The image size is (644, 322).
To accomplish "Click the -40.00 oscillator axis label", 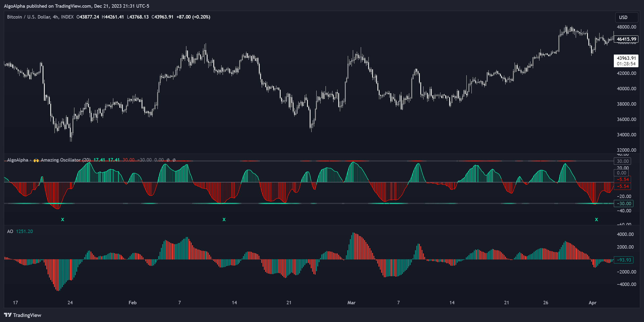I will click(x=624, y=211).
